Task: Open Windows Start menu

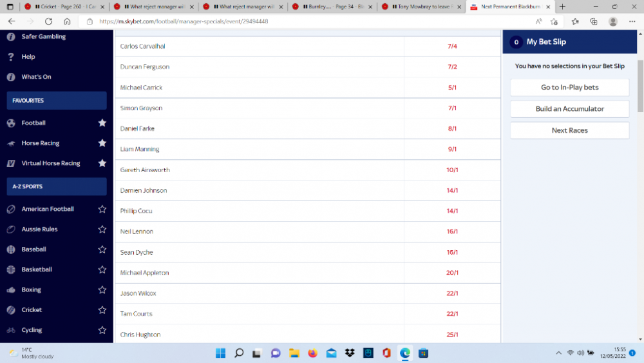Action: 220,353
